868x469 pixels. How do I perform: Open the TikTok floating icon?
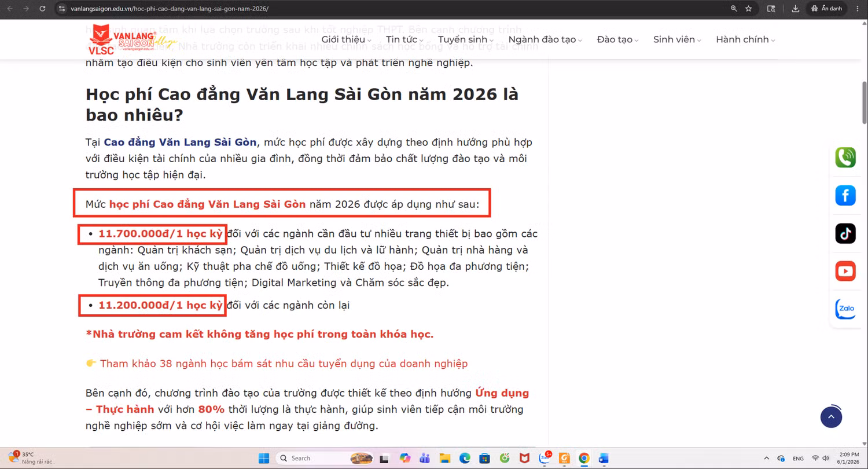click(x=845, y=233)
